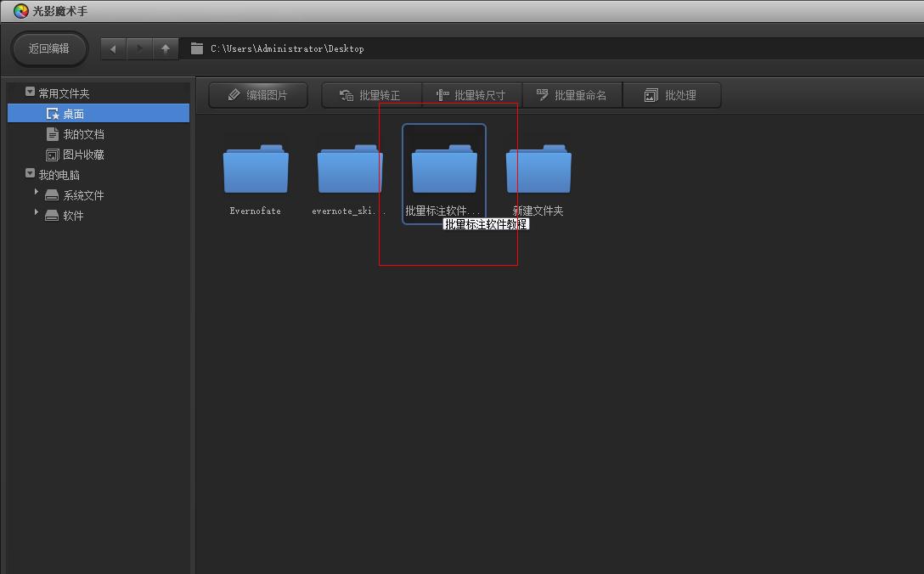924x574 pixels.
Task: Open 图片收藏 in the sidebar
Action: point(84,155)
